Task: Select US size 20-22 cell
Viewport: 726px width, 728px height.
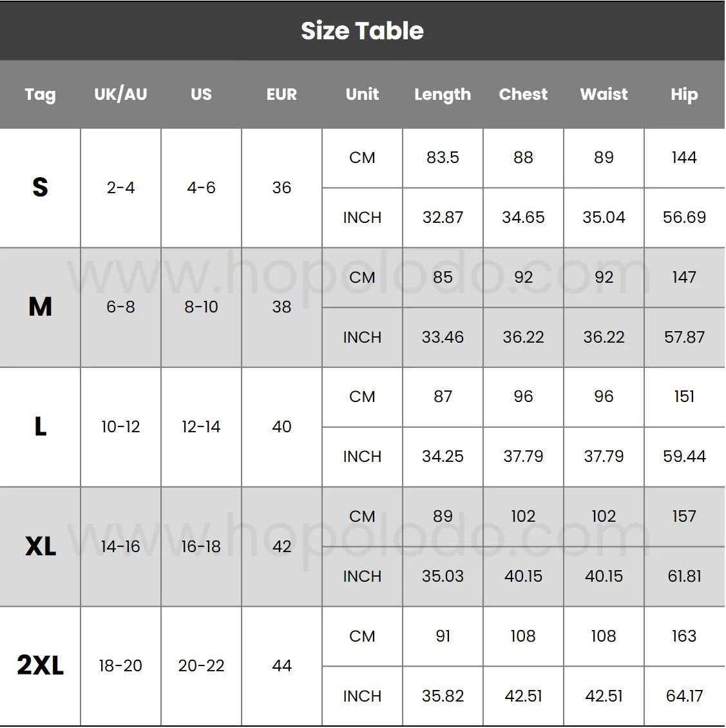Action: (x=201, y=666)
